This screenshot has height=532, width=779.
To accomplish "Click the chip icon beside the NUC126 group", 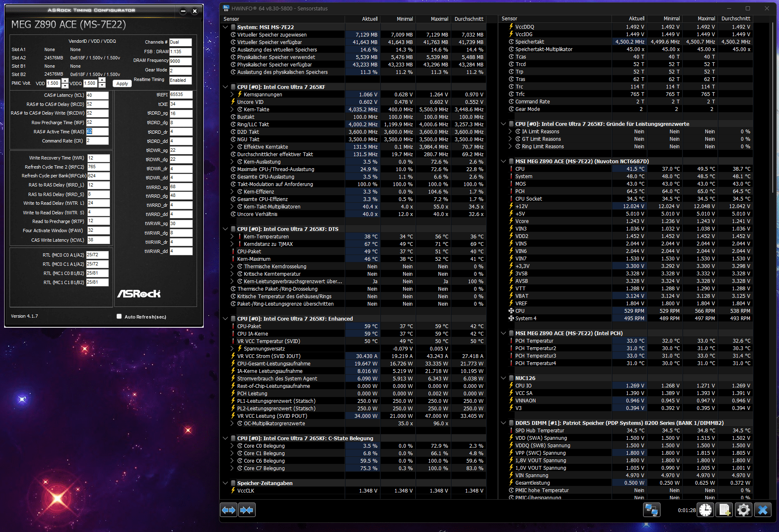I will 511,378.
